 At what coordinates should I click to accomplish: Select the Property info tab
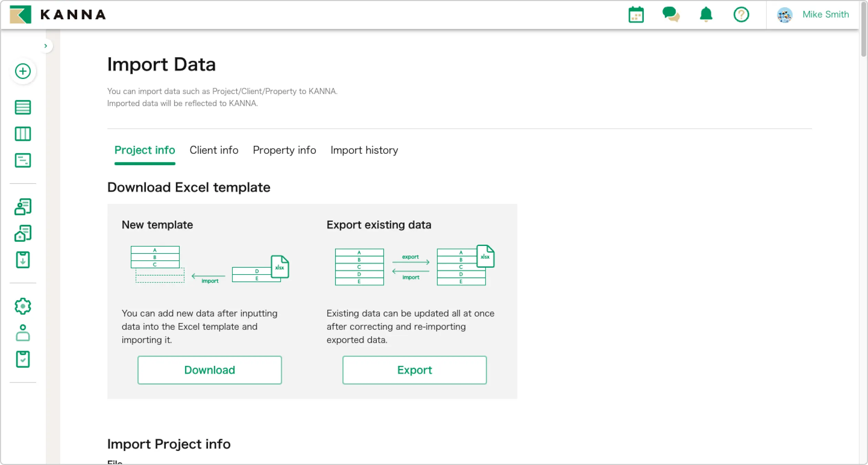coord(285,150)
